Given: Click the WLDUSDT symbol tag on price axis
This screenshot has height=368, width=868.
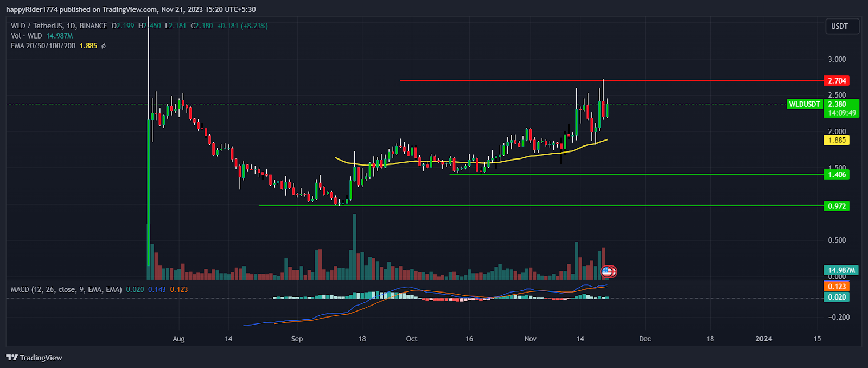Looking at the screenshot, I should [805, 104].
